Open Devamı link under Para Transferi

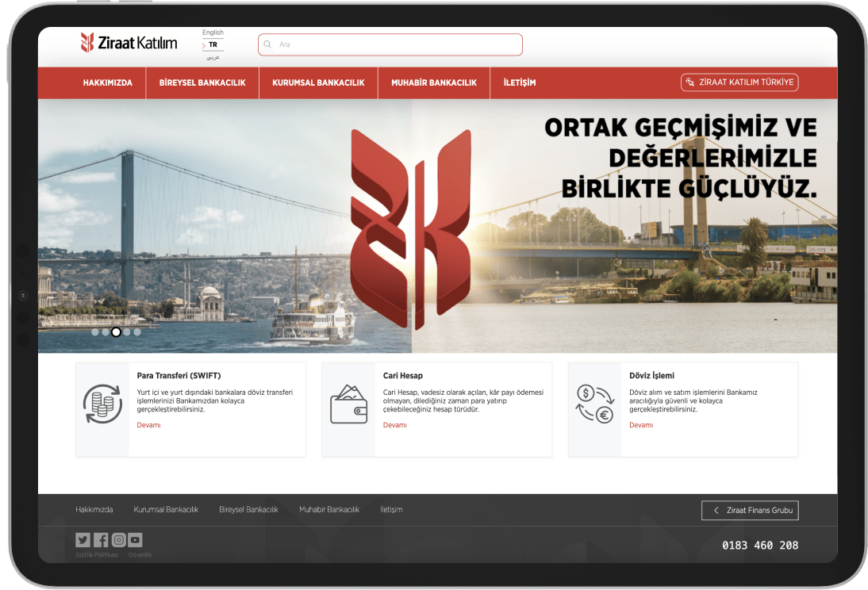pyautogui.click(x=148, y=425)
